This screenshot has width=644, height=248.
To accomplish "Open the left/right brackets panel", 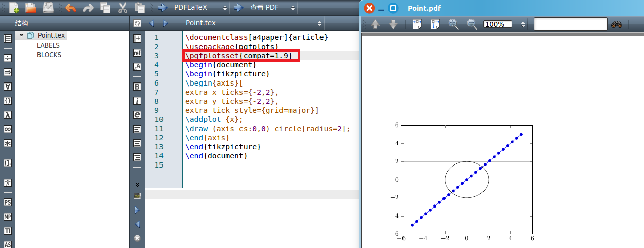I will tap(8, 163).
